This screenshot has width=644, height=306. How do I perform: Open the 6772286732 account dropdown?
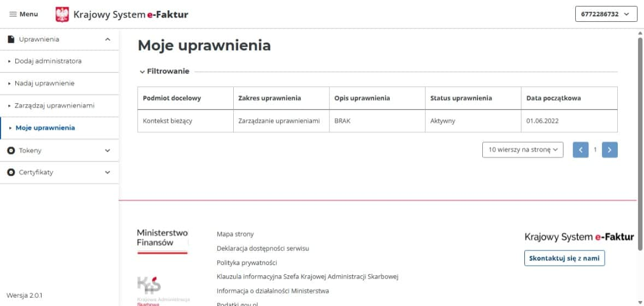click(x=606, y=14)
